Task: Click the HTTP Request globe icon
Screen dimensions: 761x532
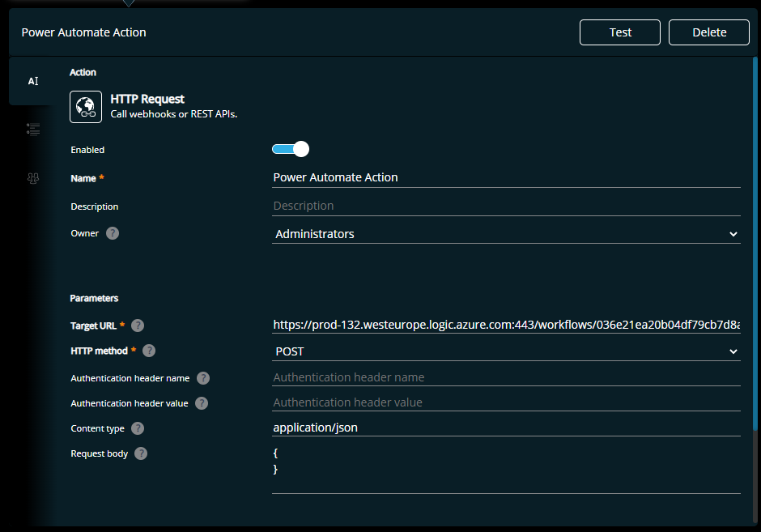Action: coord(86,107)
